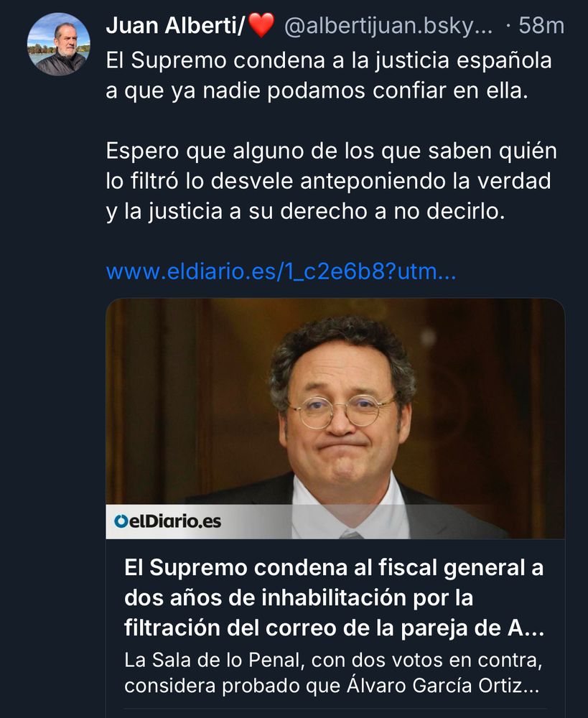Click headline line 'filtración del correo de la pareja'
Screen dimensions: 588x718
[335, 628]
